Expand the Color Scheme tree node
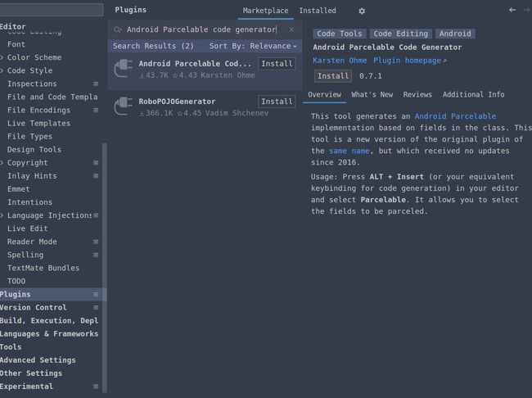This screenshot has height=398, width=532. click(x=2, y=57)
